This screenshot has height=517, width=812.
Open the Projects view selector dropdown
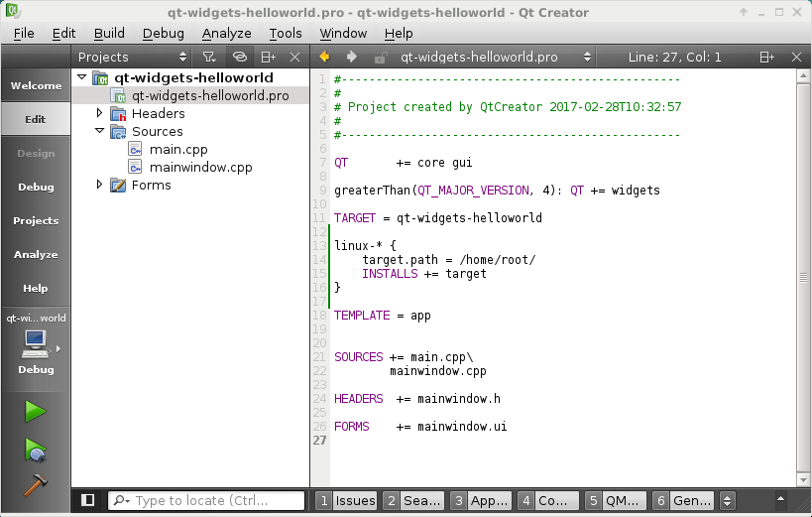133,57
